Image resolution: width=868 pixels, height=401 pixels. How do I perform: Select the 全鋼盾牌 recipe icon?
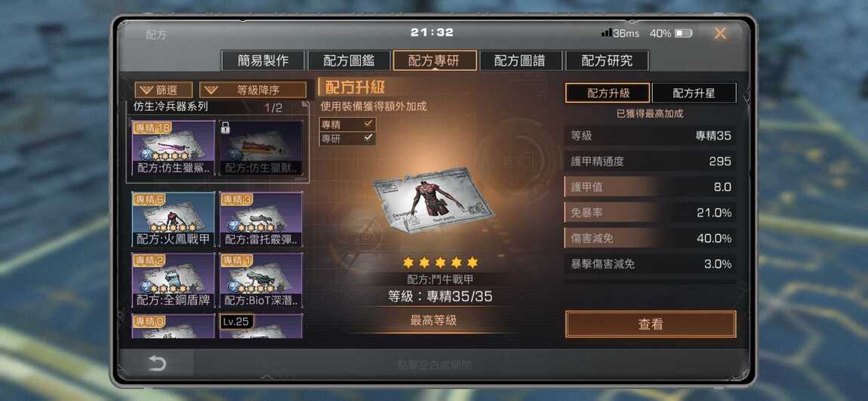[174, 280]
